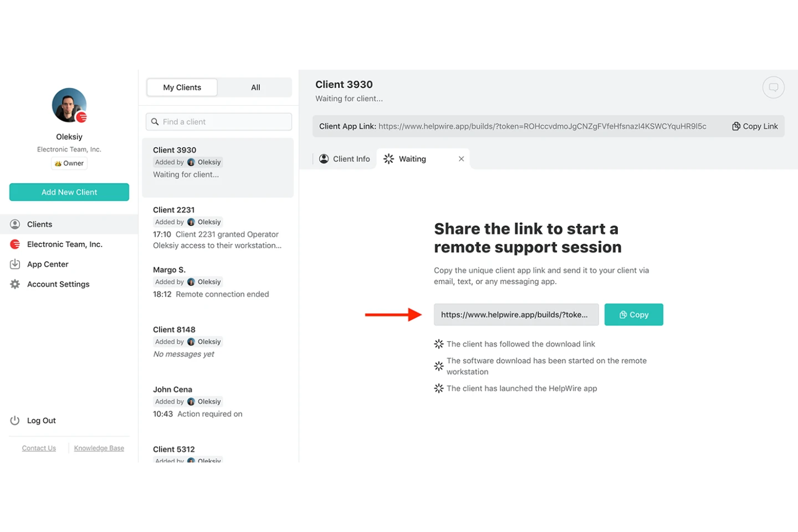This screenshot has height=532, width=798.
Task: Click the teal Copy button
Action: tap(634, 315)
